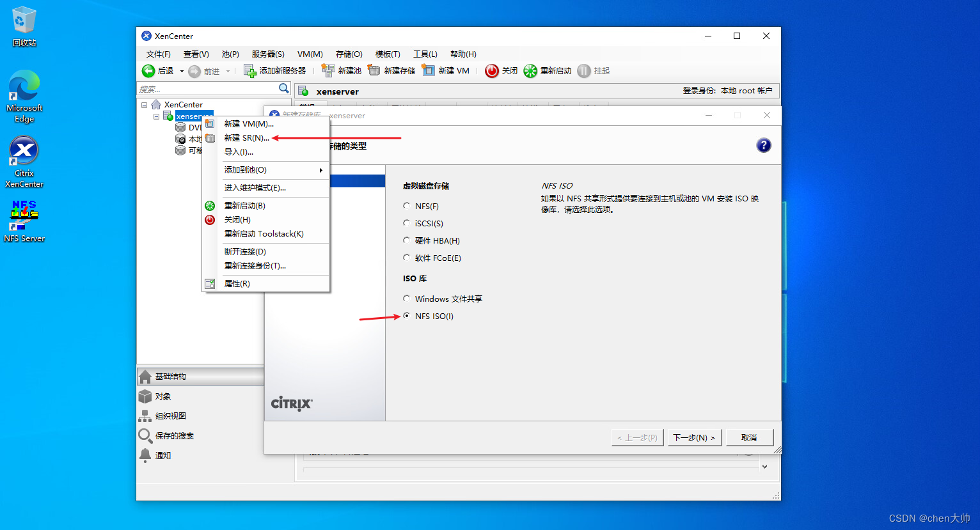The image size is (980, 530).
Task: Collapse the XenCenter tree root node
Action: point(145,105)
